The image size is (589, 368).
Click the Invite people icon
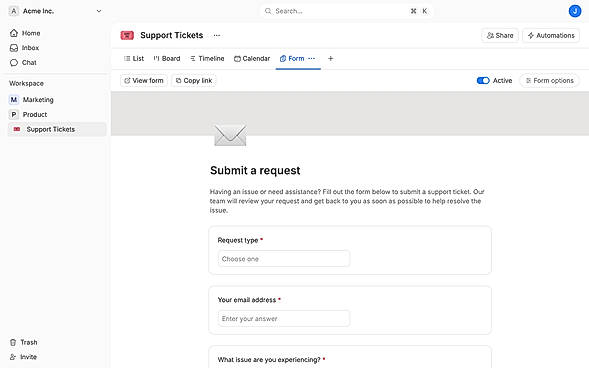tap(13, 357)
